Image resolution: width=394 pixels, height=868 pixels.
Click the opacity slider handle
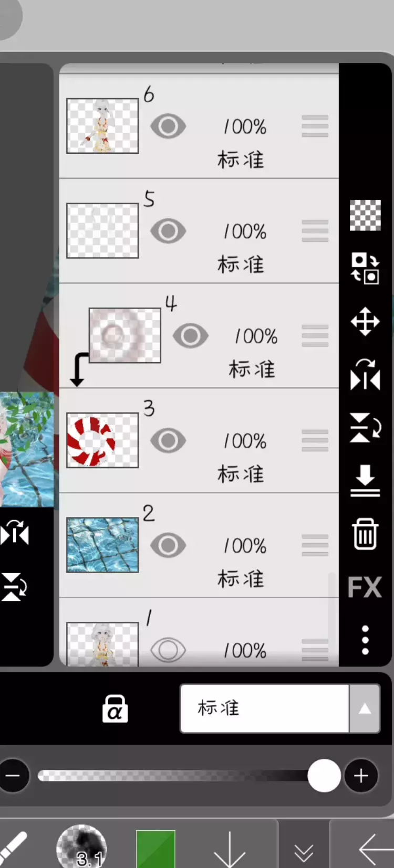(x=324, y=776)
